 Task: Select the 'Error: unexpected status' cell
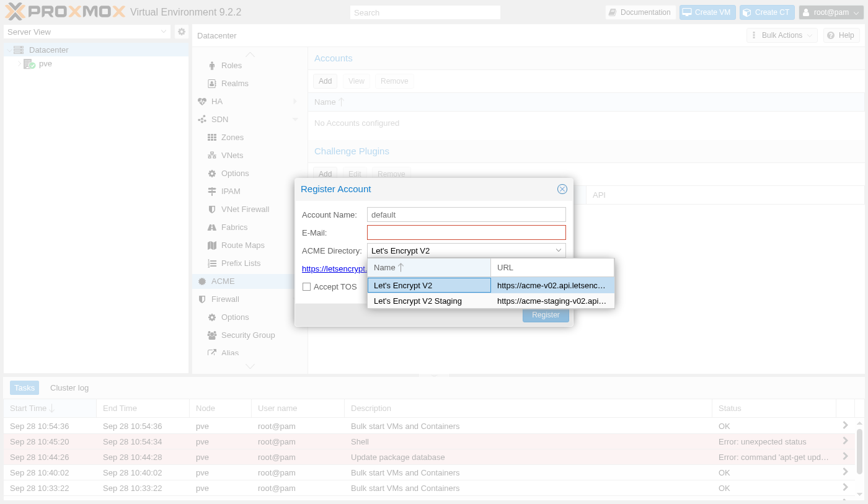point(774,442)
